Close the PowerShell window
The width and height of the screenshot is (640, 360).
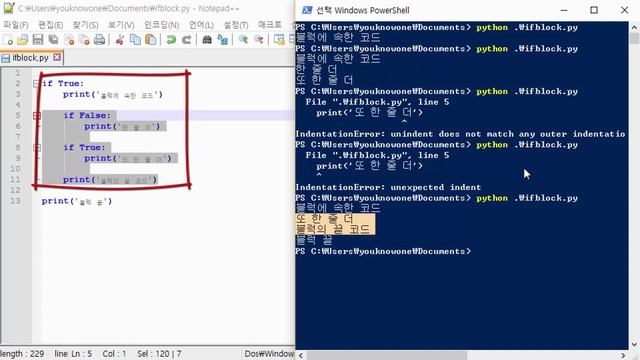(x=624, y=10)
